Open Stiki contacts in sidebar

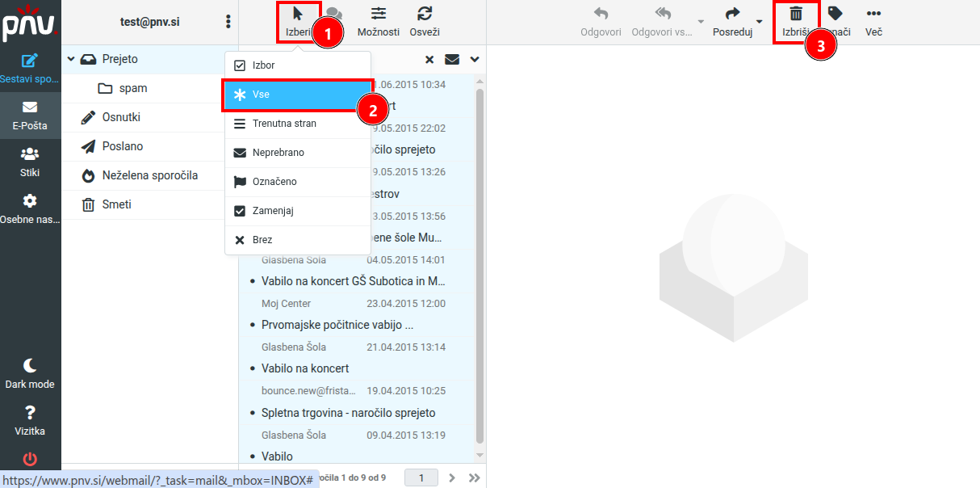30,161
